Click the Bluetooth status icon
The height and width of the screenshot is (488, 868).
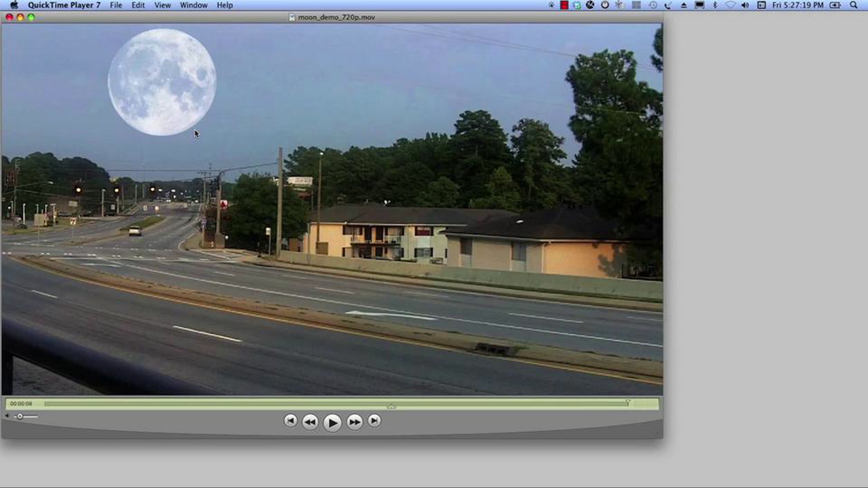pyautogui.click(x=715, y=5)
